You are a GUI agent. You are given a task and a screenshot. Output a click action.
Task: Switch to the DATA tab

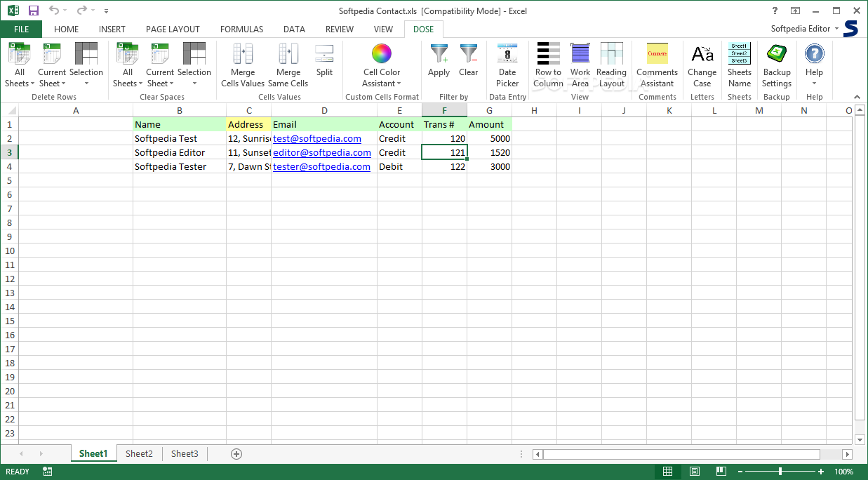click(x=294, y=29)
